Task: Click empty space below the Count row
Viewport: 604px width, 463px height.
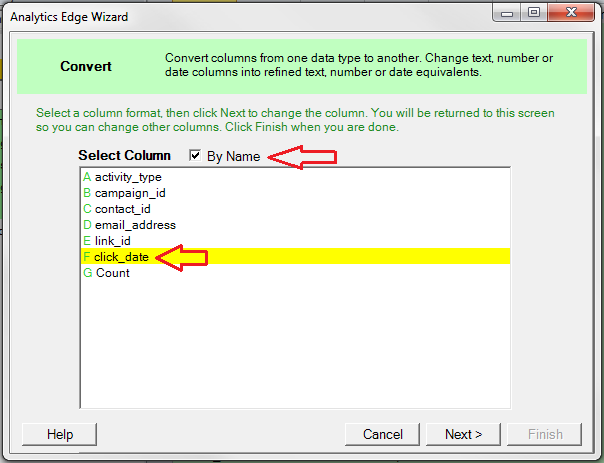Action: click(295, 350)
